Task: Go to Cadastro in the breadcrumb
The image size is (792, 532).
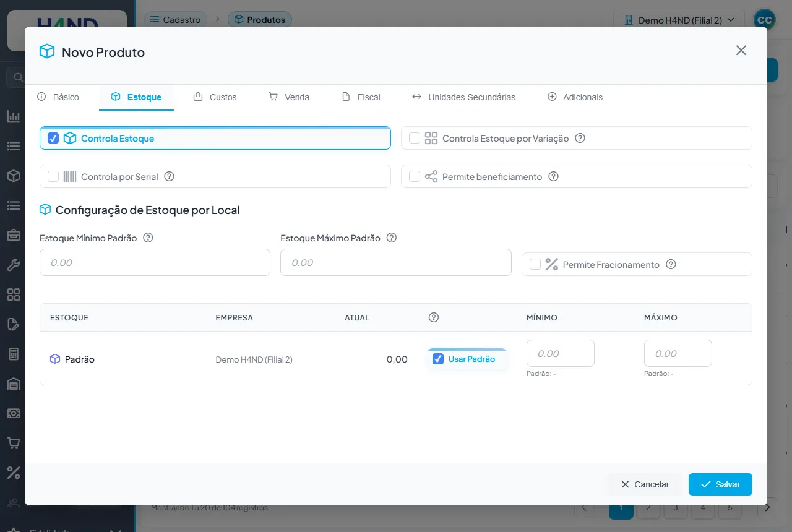Action: click(176, 20)
